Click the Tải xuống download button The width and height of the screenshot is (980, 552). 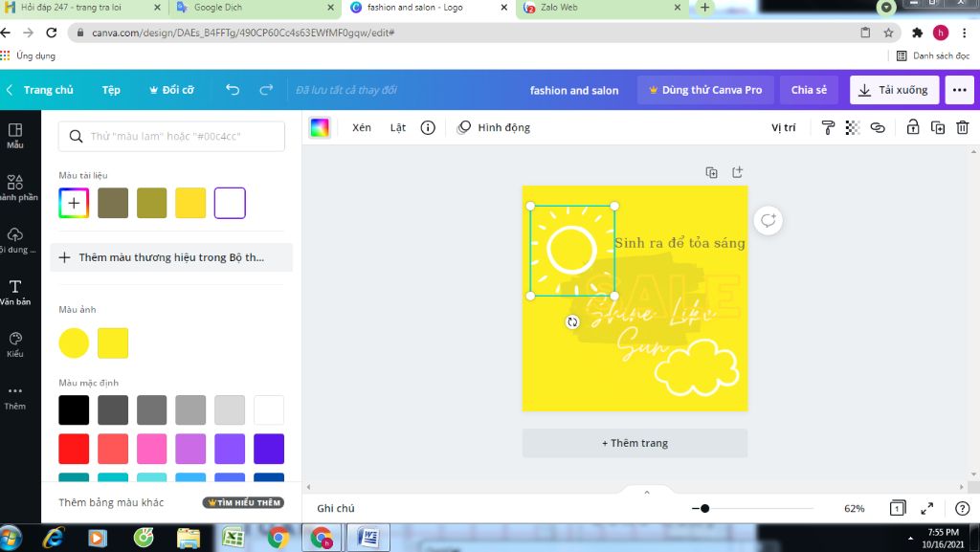pos(894,90)
